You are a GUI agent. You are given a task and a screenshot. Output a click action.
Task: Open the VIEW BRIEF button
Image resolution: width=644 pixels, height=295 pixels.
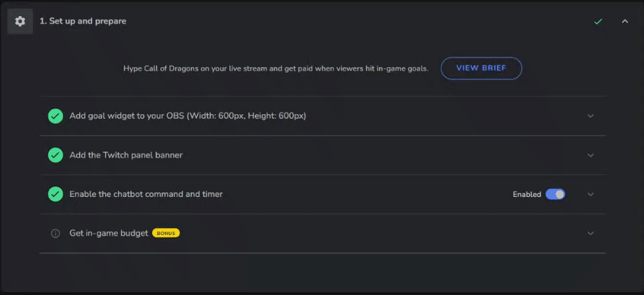(482, 68)
